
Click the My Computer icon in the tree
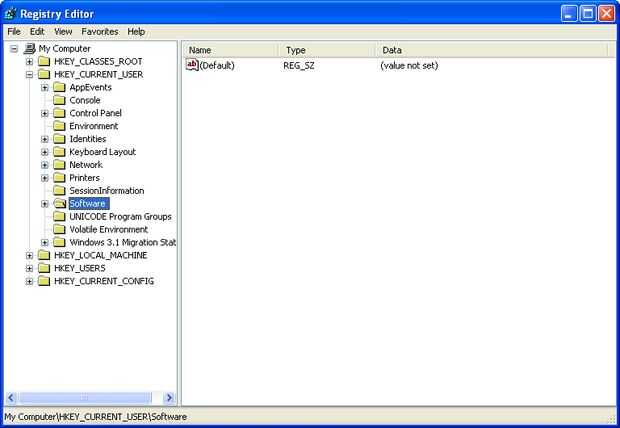[30, 49]
